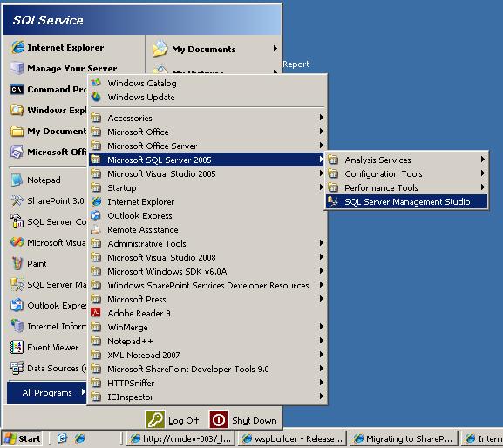Open Microsoft Visual Studio 2005 group

click(x=207, y=173)
